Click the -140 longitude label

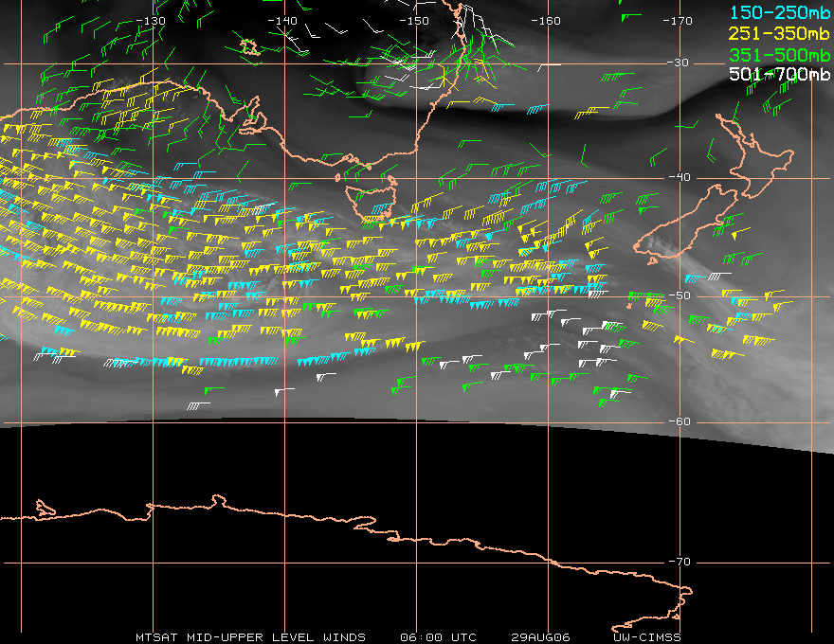(x=282, y=20)
